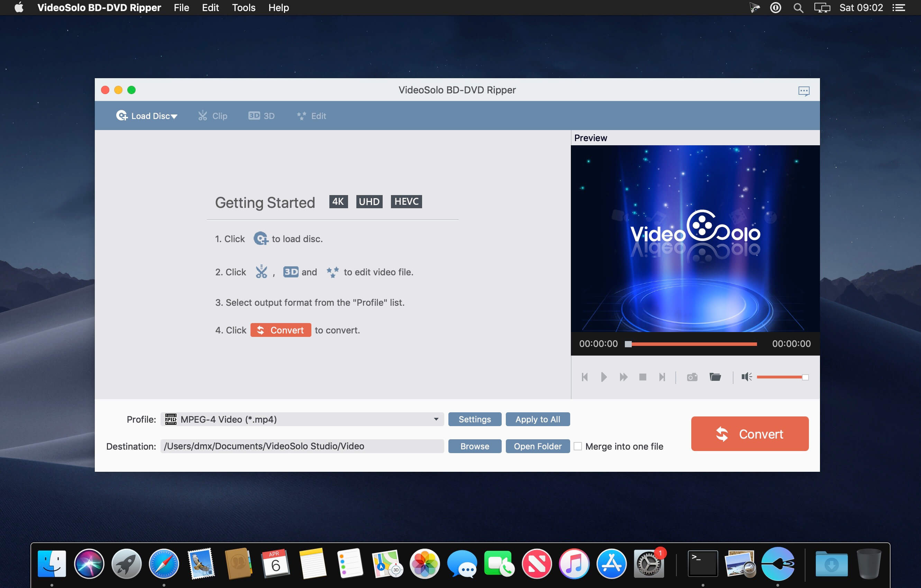Open the Apple menu

click(x=19, y=8)
